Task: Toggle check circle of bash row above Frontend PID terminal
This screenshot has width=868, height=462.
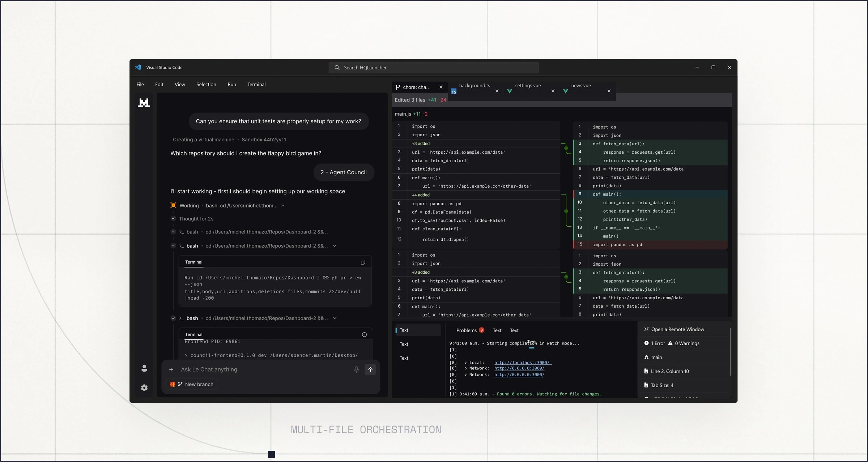Action: [173, 318]
